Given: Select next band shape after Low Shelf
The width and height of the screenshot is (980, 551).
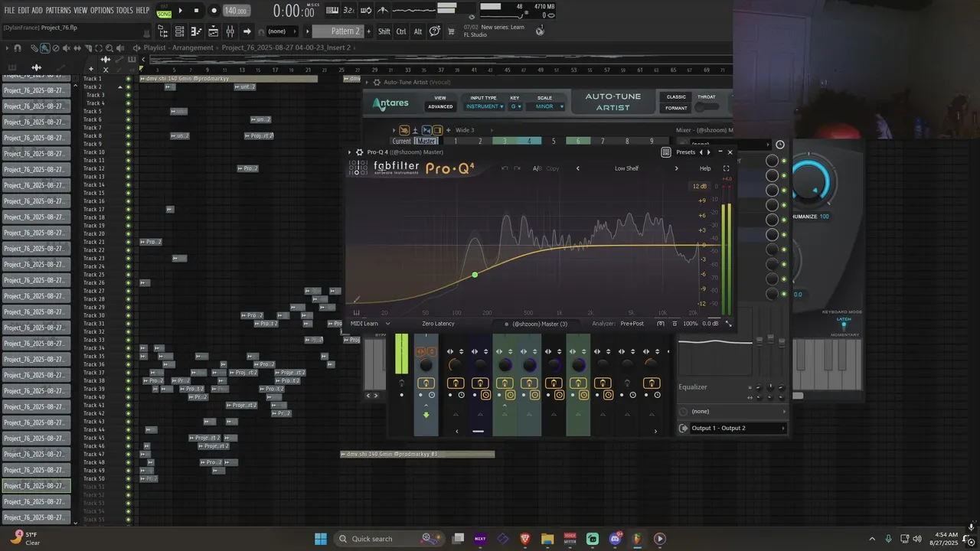Looking at the screenshot, I should [x=676, y=168].
